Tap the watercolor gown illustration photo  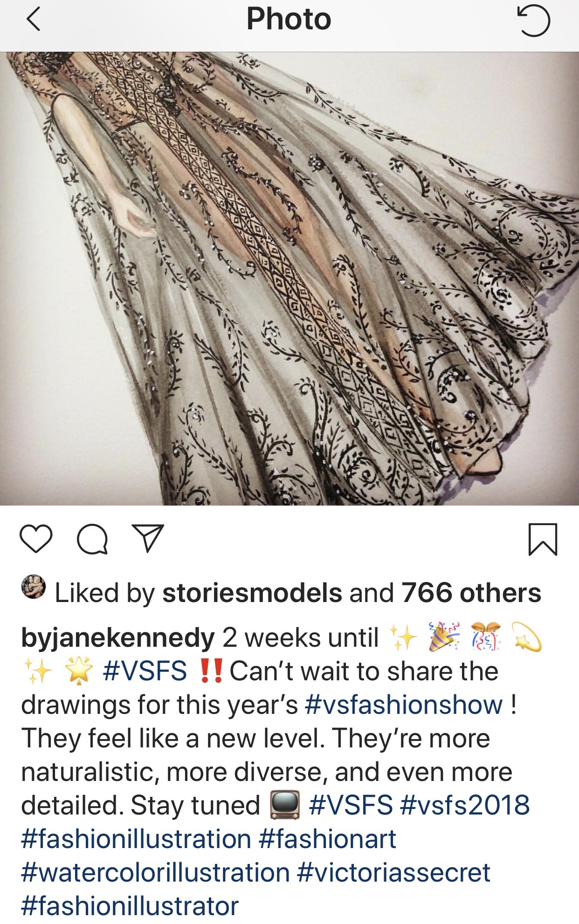(289, 279)
